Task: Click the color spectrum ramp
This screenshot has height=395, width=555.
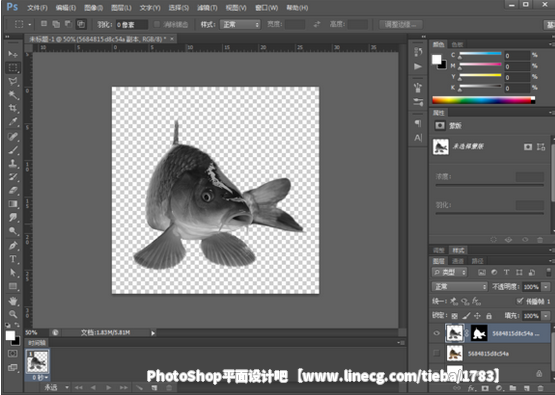Action: click(483, 100)
